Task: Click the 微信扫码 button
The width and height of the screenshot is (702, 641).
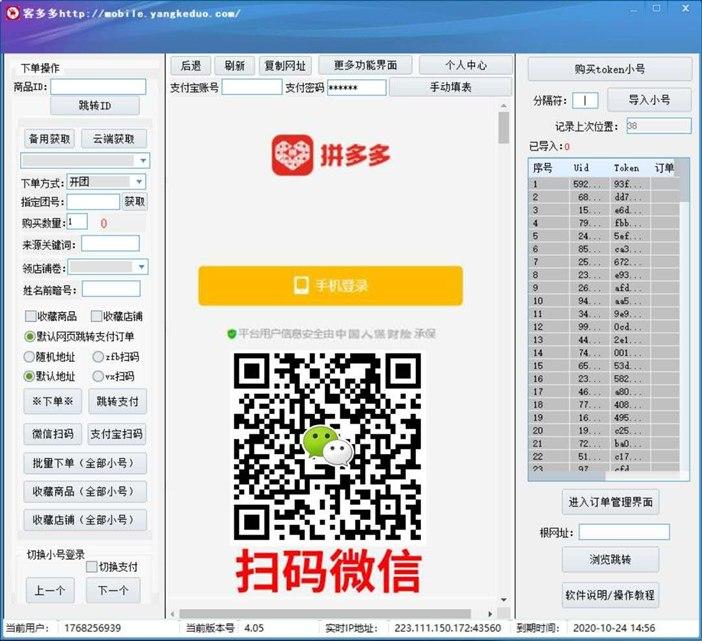Action: (x=52, y=434)
